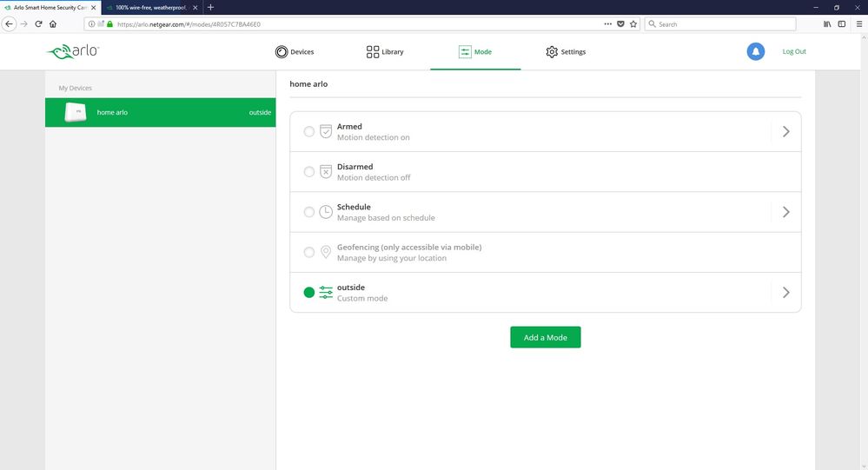This screenshot has width=868, height=470.
Task: Click the 'Motion detection off' text
Action: tap(374, 178)
